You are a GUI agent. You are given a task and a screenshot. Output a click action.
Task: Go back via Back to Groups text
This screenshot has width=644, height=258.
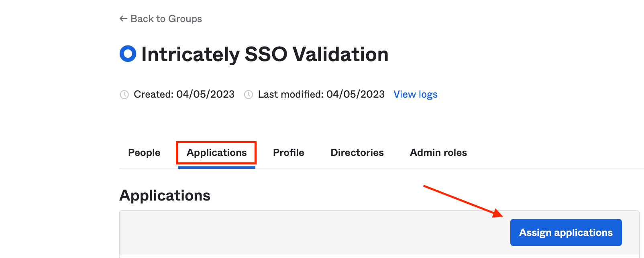click(166, 19)
